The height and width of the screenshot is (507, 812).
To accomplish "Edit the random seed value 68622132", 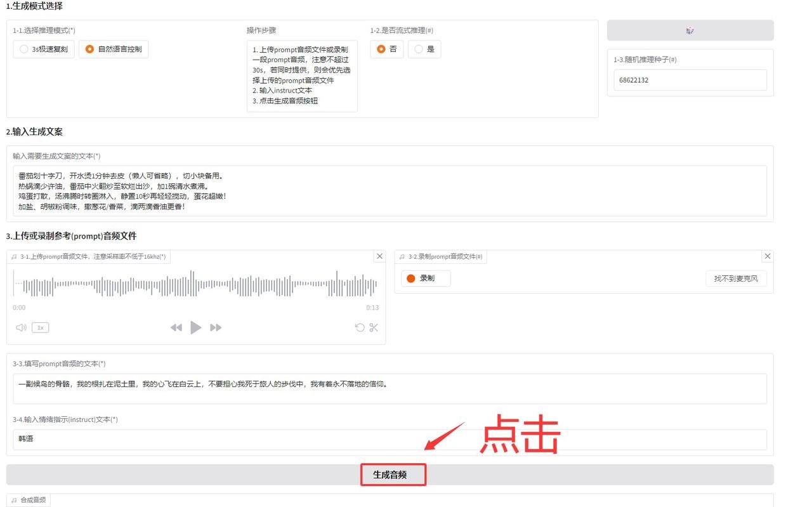I will click(690, 80).
